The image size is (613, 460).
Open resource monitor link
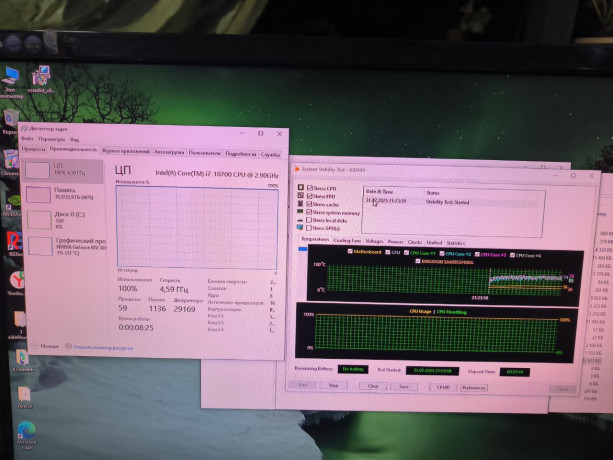103,347
